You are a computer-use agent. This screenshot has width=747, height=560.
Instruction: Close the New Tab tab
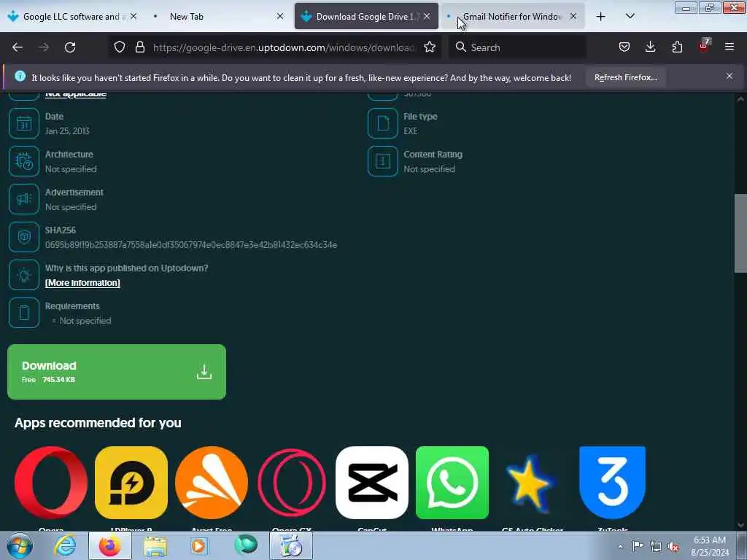click(280, 16)
